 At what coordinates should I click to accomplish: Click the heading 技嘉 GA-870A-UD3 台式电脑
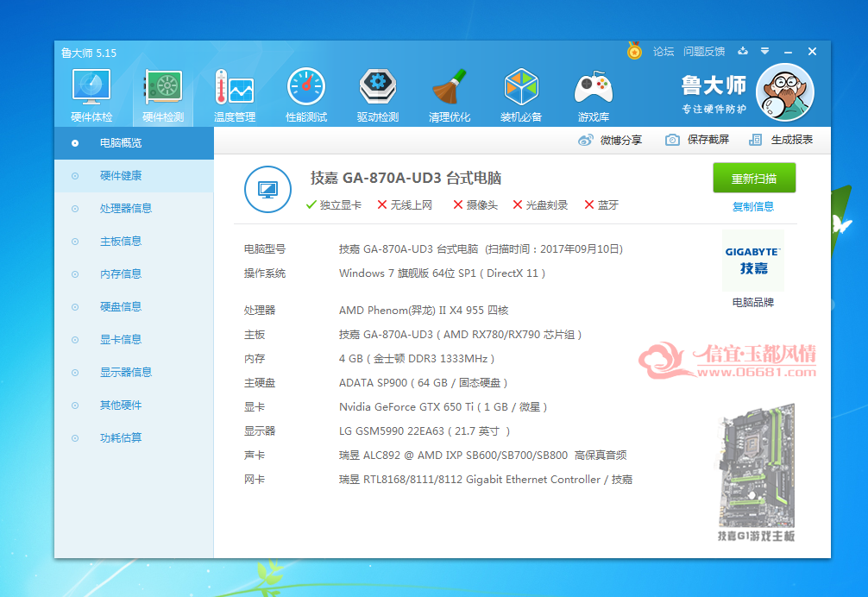tap(406, 178)
